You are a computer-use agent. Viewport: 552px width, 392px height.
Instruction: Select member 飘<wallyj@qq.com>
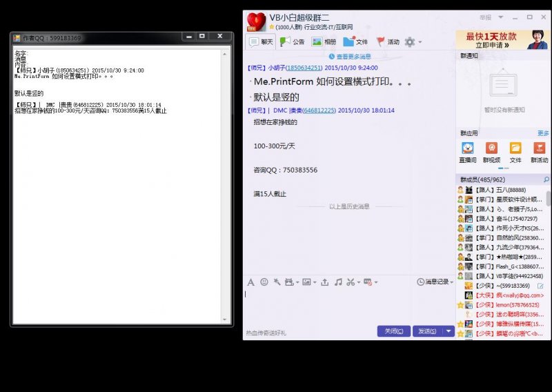502,295
